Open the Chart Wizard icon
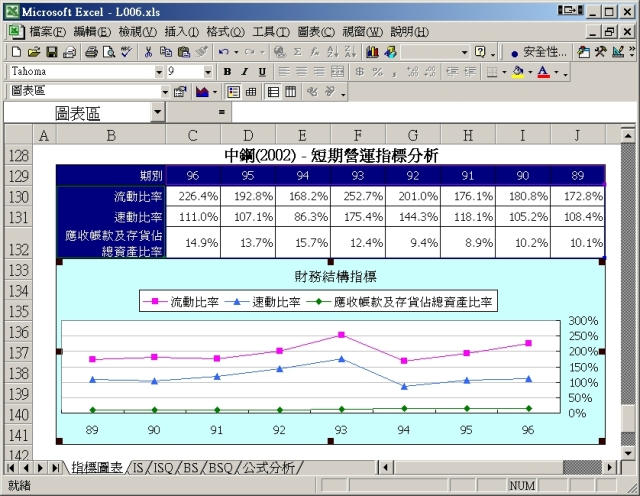 pos(372,52)
